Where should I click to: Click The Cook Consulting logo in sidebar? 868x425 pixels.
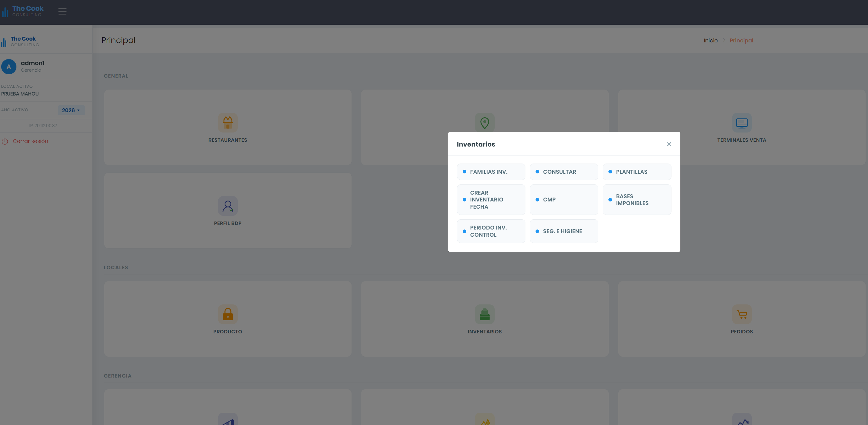[20, 41]
